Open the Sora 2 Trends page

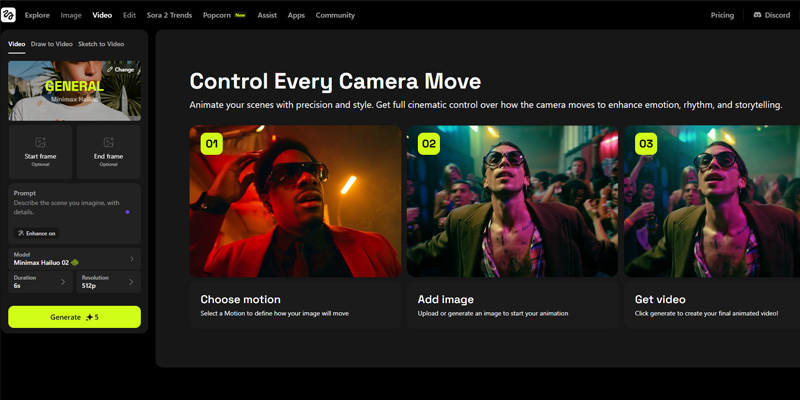point(169,15)
